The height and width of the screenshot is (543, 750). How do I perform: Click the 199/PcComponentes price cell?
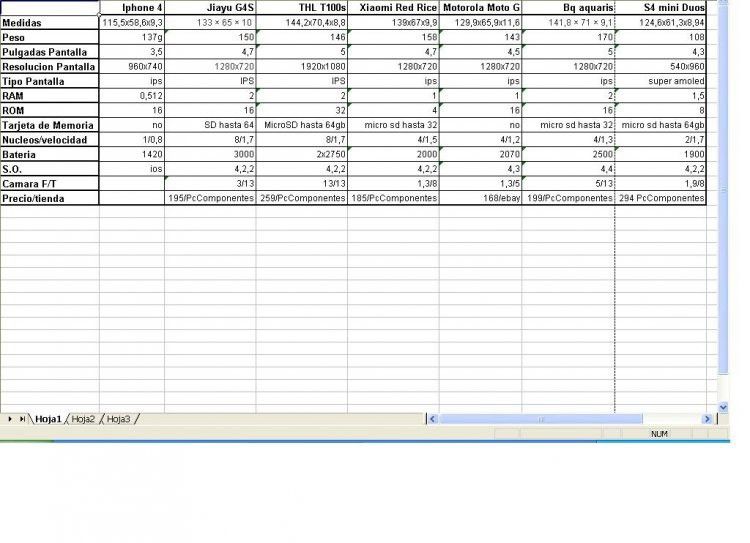tap(568, 198)
